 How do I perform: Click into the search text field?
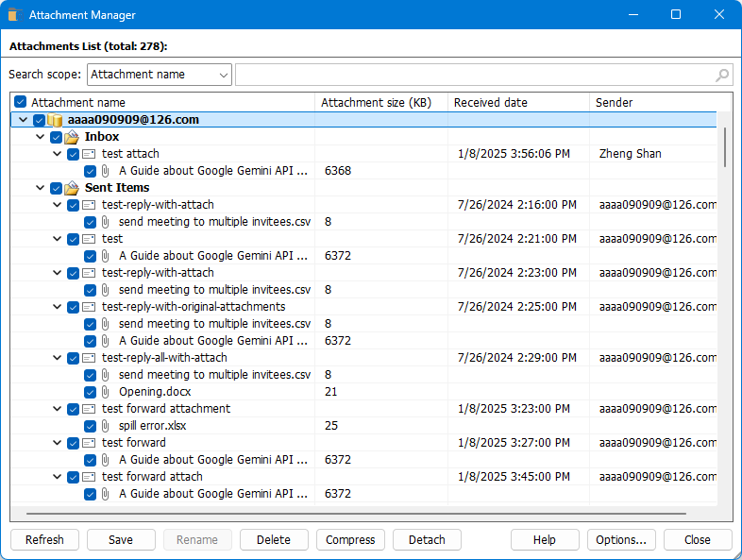tap(472, 75)
